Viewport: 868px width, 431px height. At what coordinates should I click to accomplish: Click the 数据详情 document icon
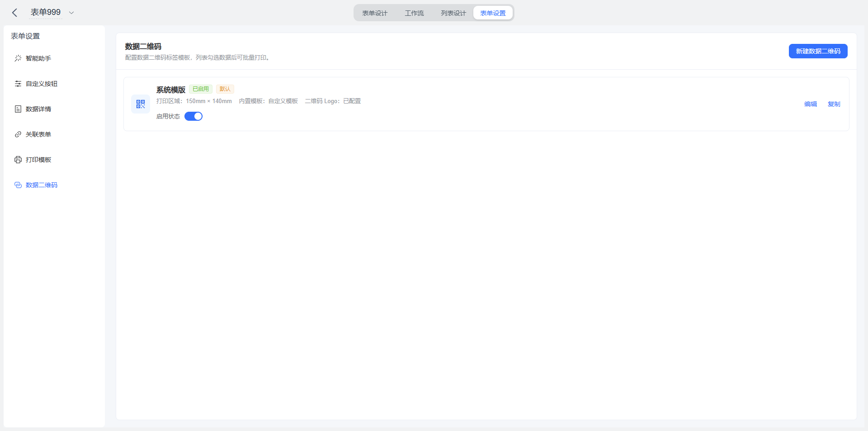click(x=18, y=109)
